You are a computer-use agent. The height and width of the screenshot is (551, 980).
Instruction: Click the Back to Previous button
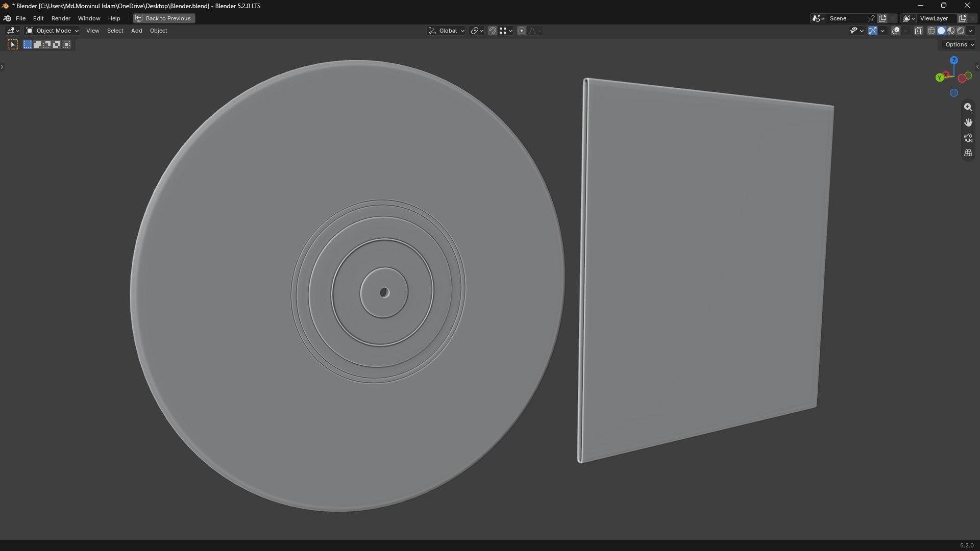pyautogui.click(x=164, y=18)
